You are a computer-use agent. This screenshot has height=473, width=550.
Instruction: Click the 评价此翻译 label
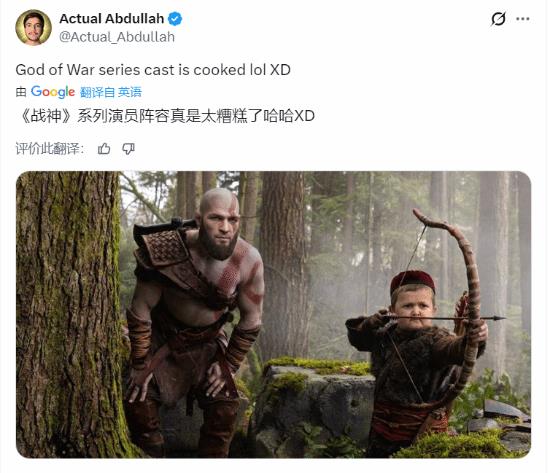[x=50, y=149]
